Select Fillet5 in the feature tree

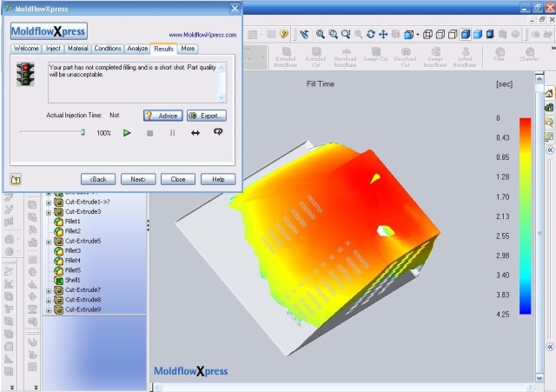pyautogui.click(x=73, y=270)
